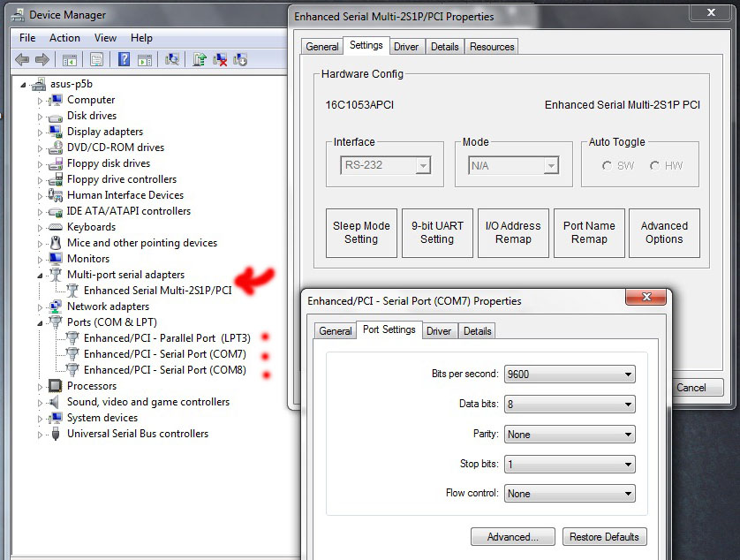Select the SW auto toggle radio

coord(607,166)
